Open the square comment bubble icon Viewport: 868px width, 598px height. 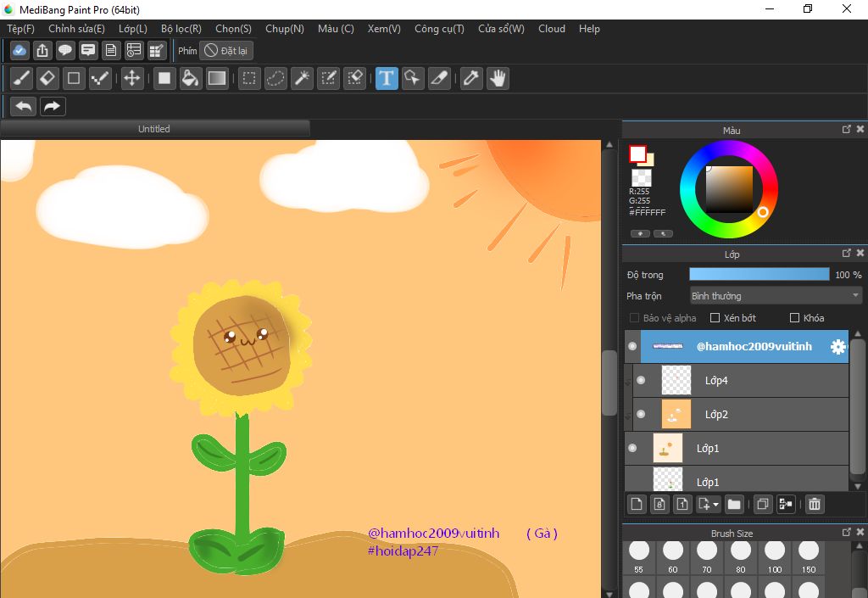[x=88, y=50]
